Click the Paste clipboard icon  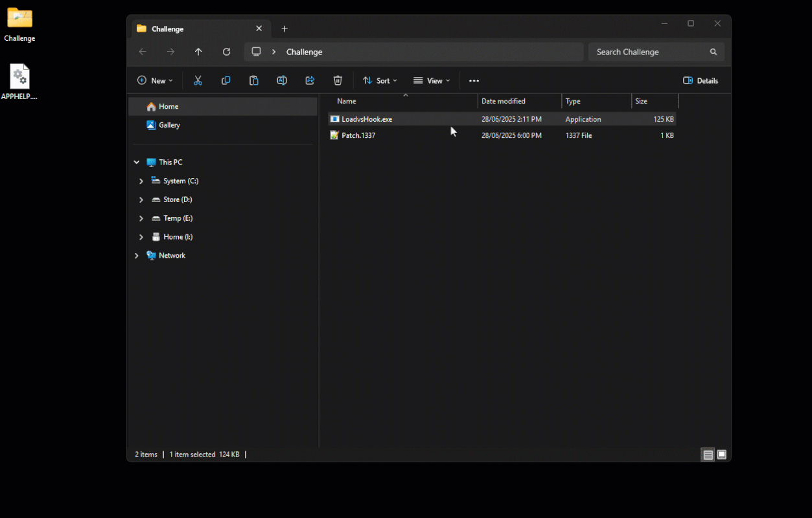point(254,80)
